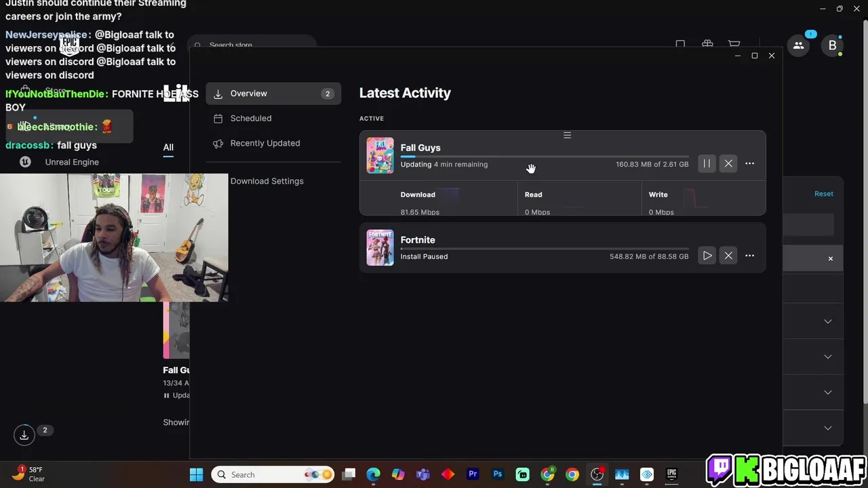Open the green Streamlabs taskbar icon

(x=522, y=474)
